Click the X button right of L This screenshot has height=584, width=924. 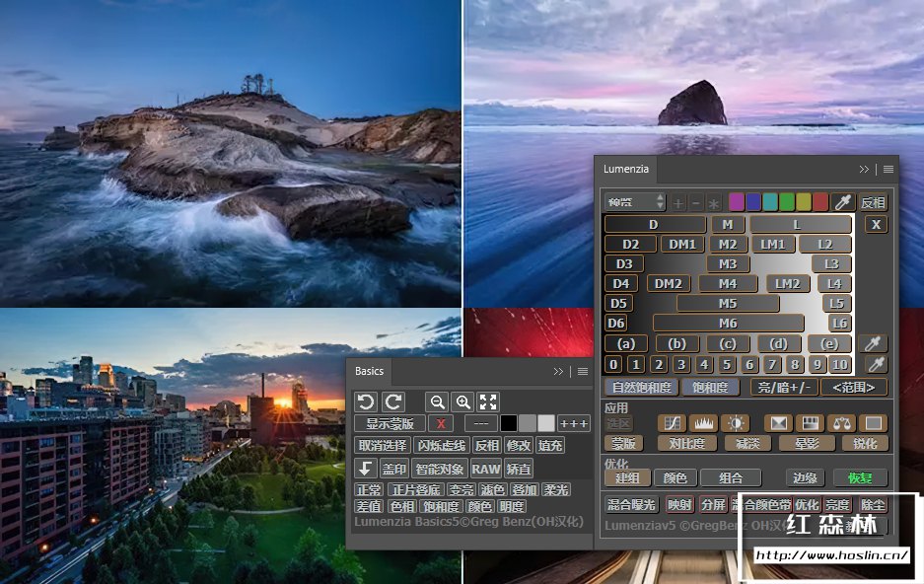pos(877,225)
